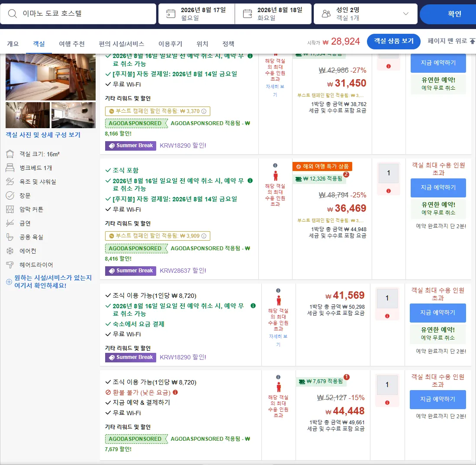Open 객실 사진 및 상세 구성 보기 link
Viewport: 476px width, 465px height.
[x=43, y=135]
